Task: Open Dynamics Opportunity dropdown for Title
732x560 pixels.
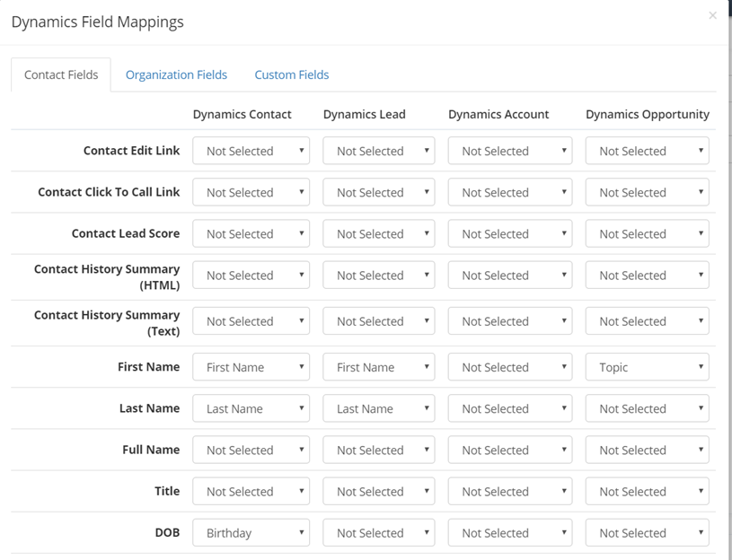Action: 648,492
